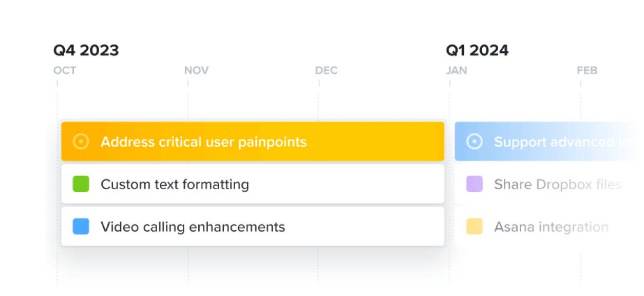Viewport: 644px width, 296px height.
Task: Select the yellow milestone bar color
Action: coord(253,142)
